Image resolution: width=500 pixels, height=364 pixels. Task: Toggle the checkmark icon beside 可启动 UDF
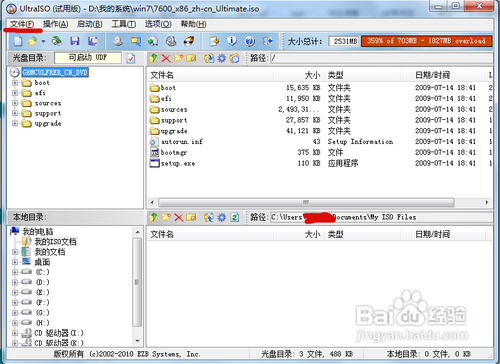131,58
